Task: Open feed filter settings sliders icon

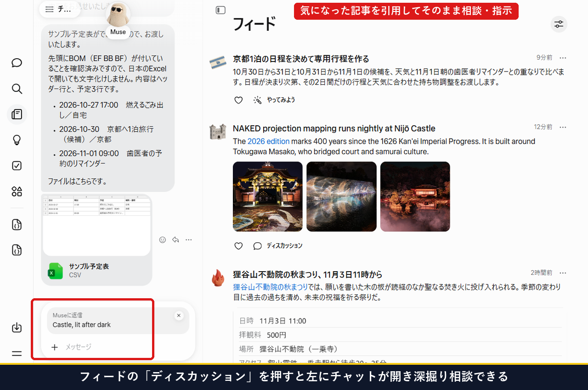Action: (x=559, y=24)
